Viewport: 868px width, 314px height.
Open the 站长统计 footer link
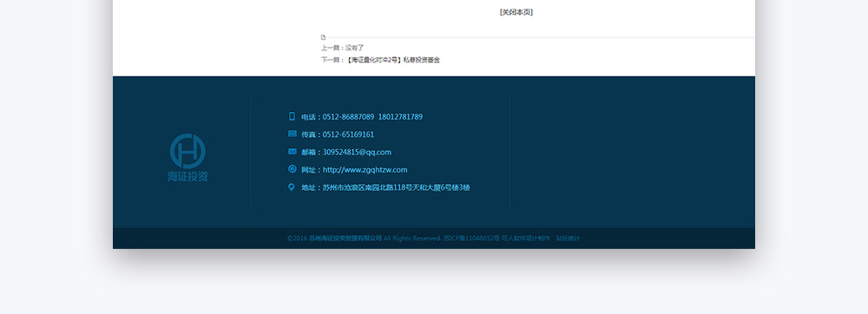(568, 239)
